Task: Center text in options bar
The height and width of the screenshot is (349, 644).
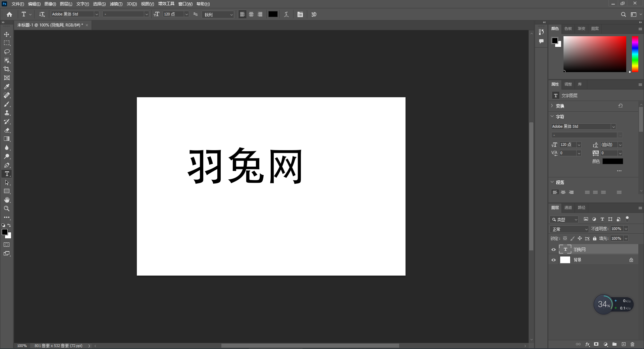Action: click(251, 14)
